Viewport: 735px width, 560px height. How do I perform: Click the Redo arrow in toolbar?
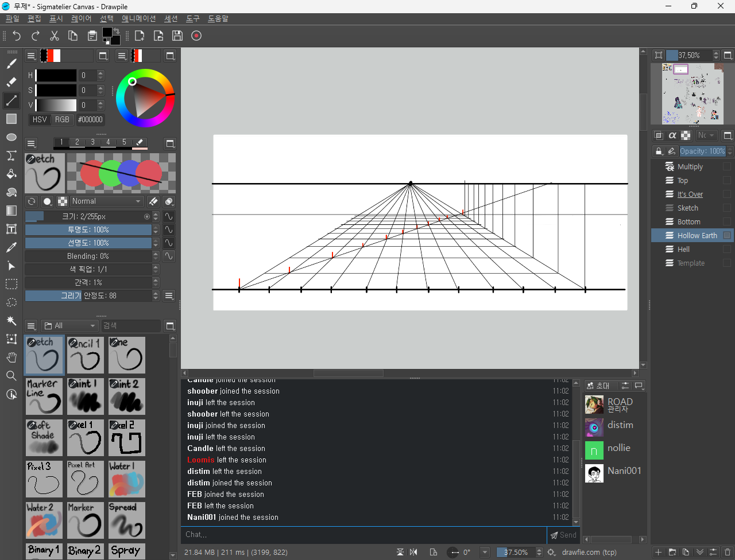[x=36, y=36]
